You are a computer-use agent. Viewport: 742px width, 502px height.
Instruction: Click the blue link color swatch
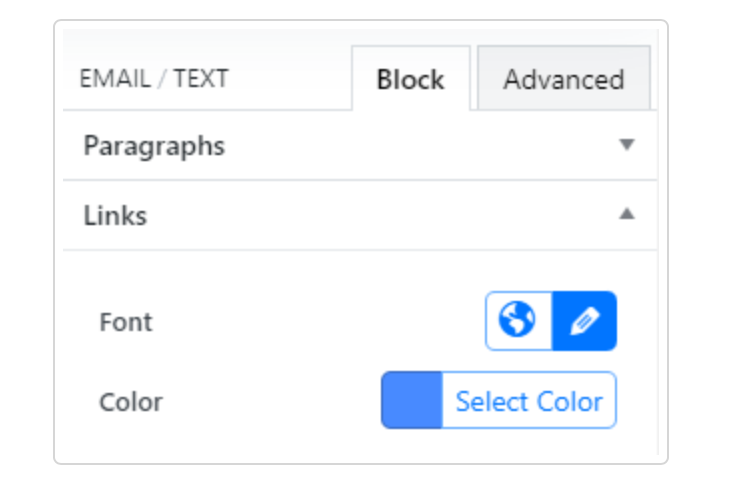(411, 401)
